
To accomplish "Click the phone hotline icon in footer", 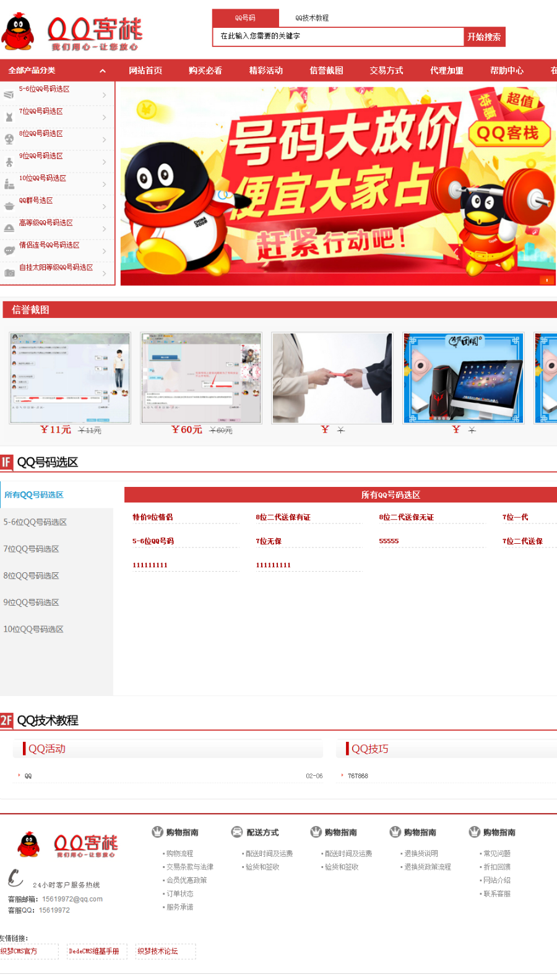I will point(15,877).
